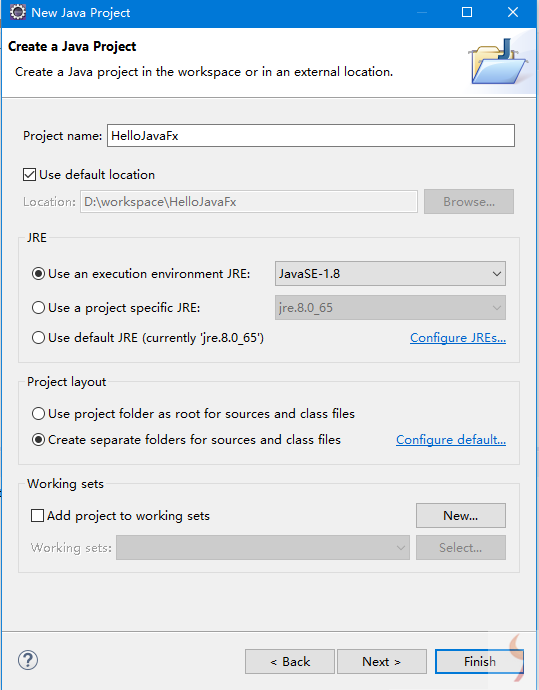539x690 pixels.
Task: Open the JavaSE-1.8 execution environment dropdown
Action: pos(390,274)
